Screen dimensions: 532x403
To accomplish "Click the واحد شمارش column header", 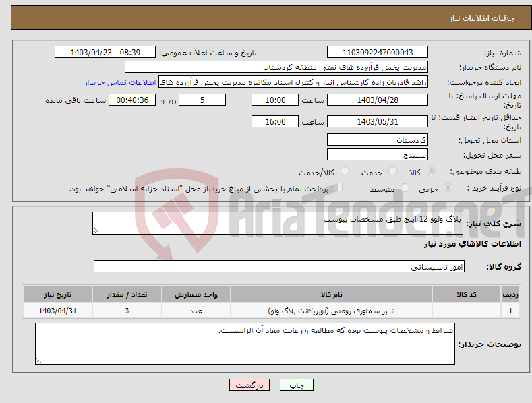I will [x=196, y=294].
